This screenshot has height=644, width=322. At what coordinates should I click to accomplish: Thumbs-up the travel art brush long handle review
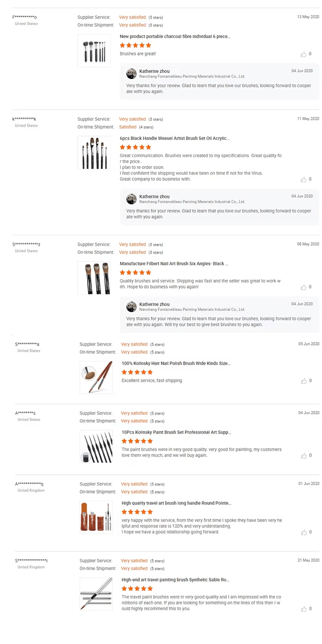pos(304,532)
